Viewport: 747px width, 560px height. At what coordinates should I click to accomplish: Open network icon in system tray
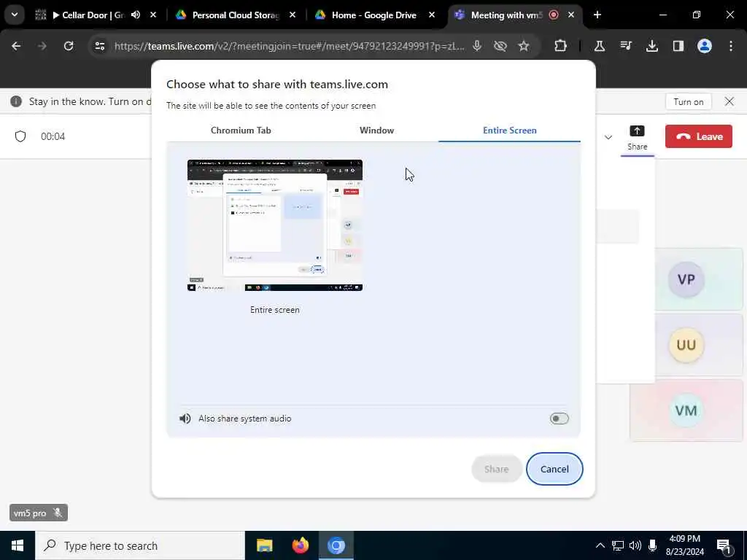(x=617, y=545)
